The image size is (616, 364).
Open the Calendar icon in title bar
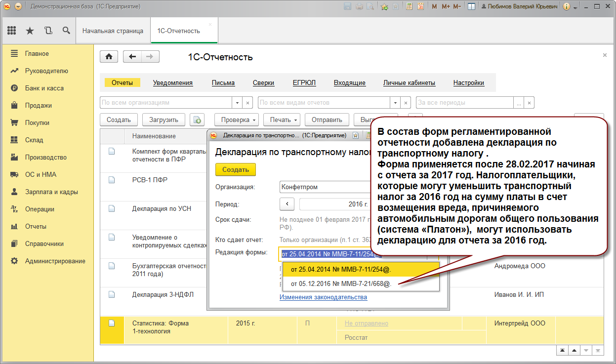coord(420,6)
